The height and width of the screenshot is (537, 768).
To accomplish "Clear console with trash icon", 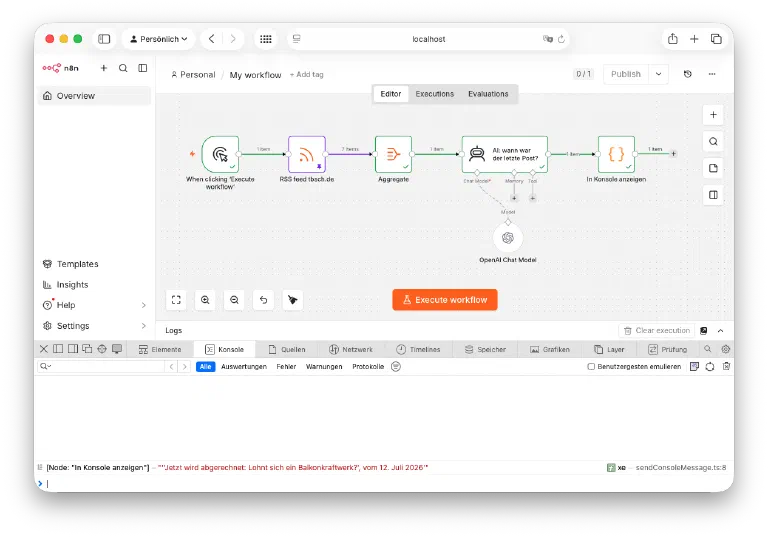I will [x=726, y=366].
